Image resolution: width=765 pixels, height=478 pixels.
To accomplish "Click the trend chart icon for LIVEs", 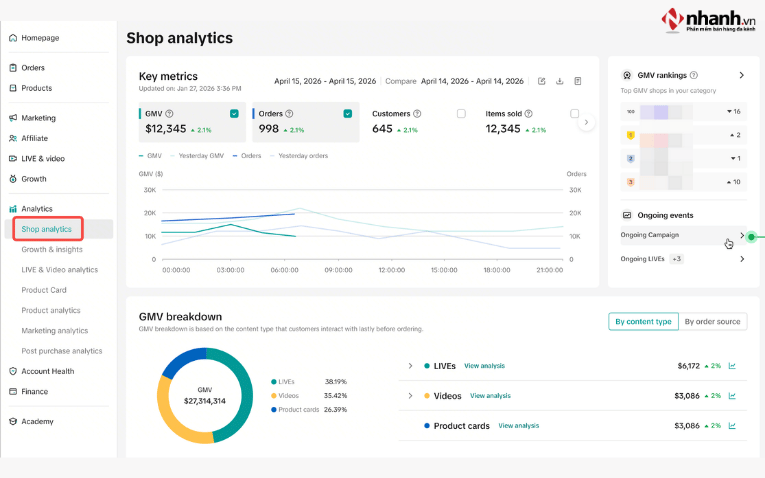I will point(732,366).
